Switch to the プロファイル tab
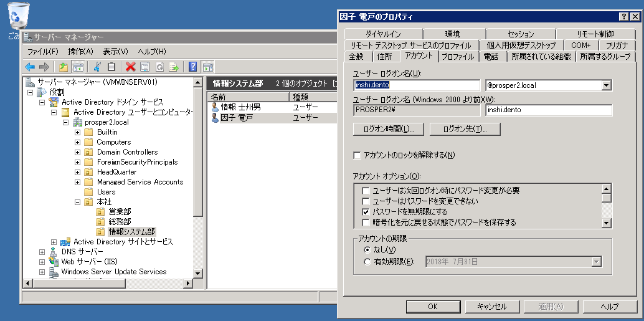This screenshot has width=644, height=321. tap(458, 57)
